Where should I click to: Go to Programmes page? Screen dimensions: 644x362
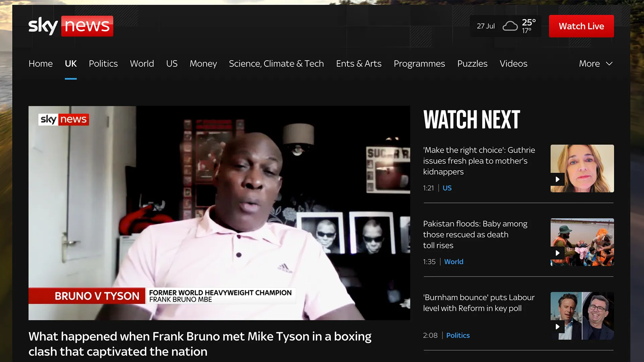419,64
